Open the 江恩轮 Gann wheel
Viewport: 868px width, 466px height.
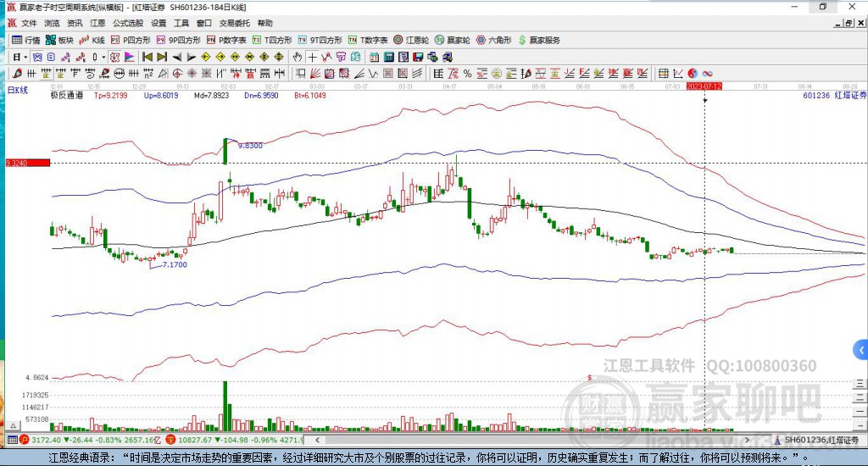point(411,40)
